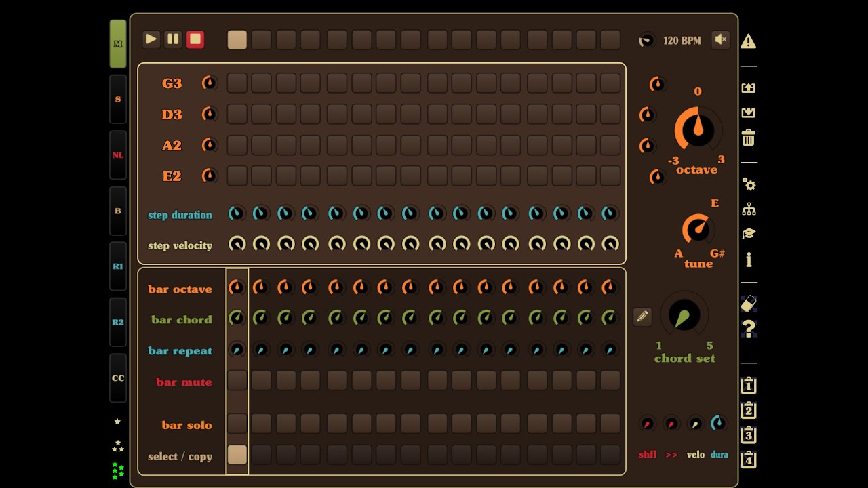868x488 pixels.
Task: Click the A2 note label
Action: click(x=172, y=146)
